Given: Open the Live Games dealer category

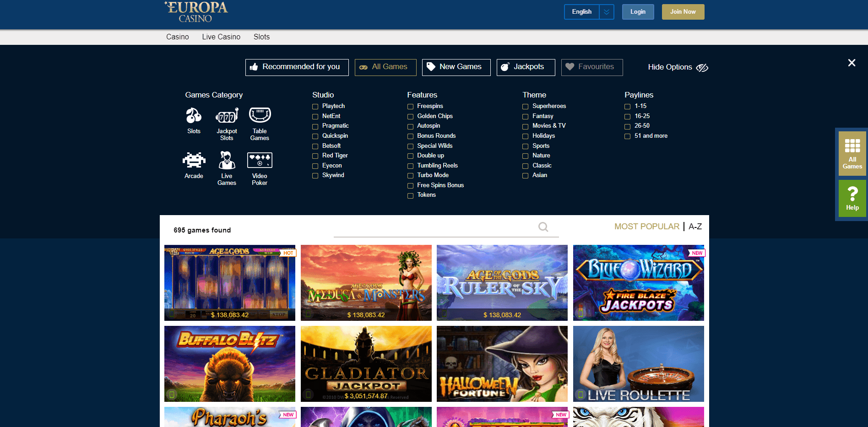Looking at the screenshot, I should pos(227,161).
